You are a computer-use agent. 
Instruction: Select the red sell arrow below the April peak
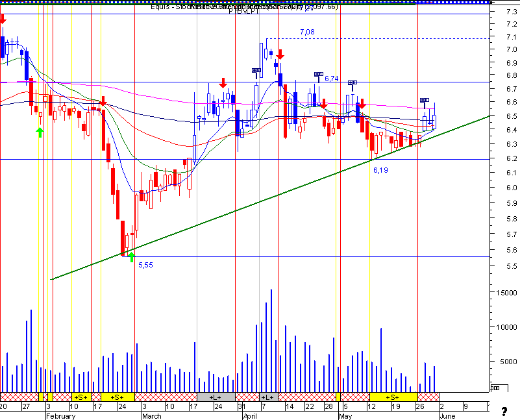pos(280,55)
